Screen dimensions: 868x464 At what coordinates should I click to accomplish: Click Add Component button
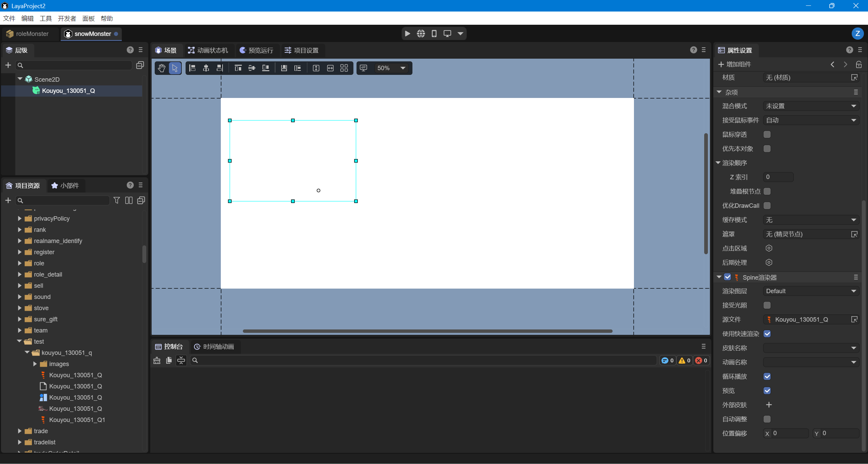click(x=735, y=64)
